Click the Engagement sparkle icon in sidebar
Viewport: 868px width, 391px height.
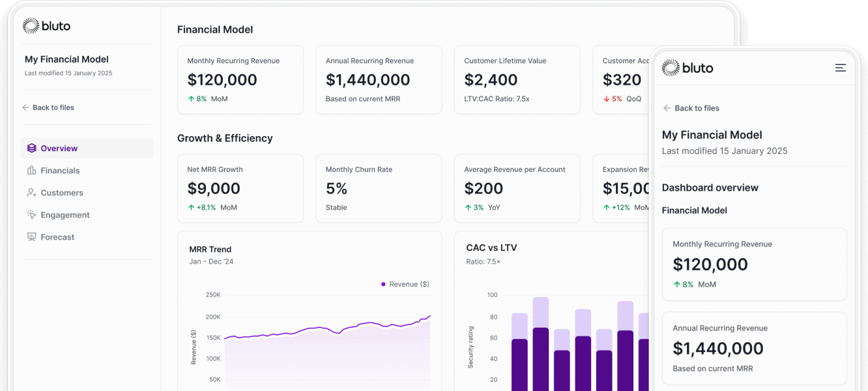(x=31, y=215)
